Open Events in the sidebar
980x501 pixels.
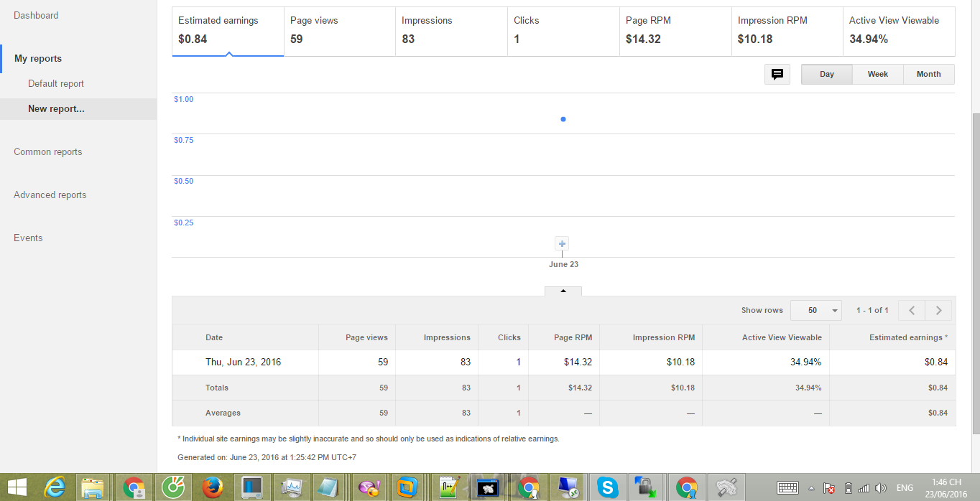click(28, 238)
